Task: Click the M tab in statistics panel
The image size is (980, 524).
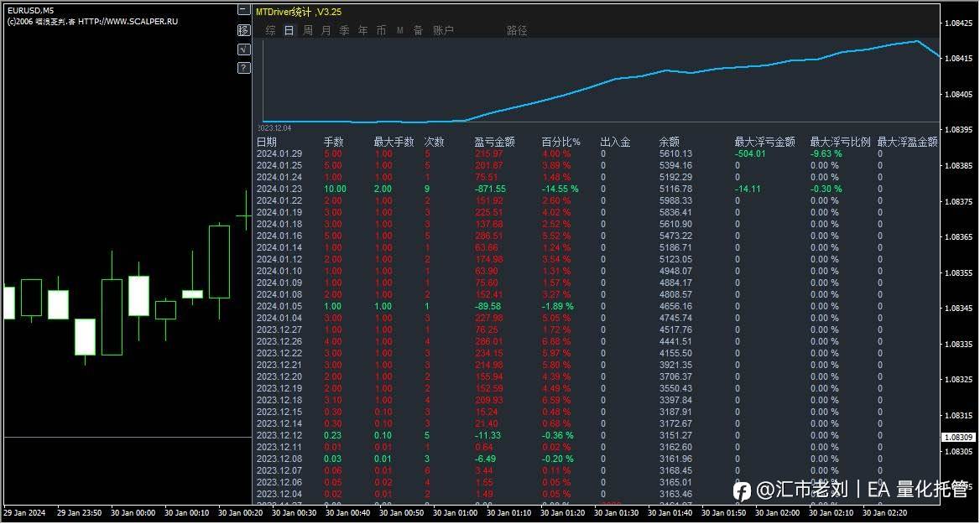Action: [400, 30]
